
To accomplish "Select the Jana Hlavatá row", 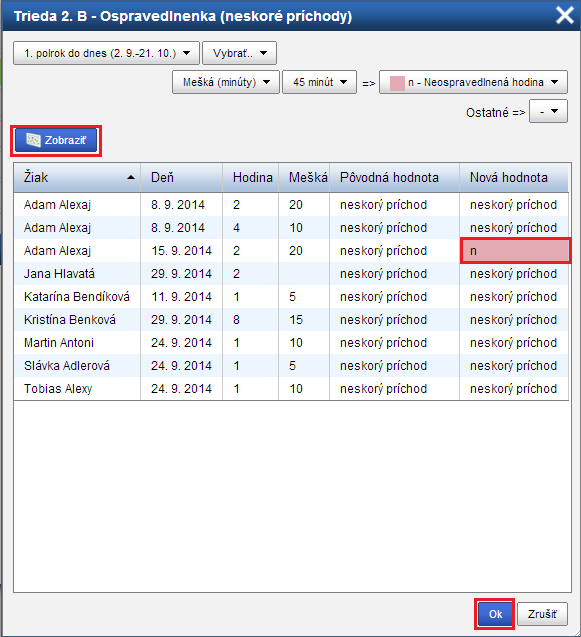I will (x=291, y=274).
